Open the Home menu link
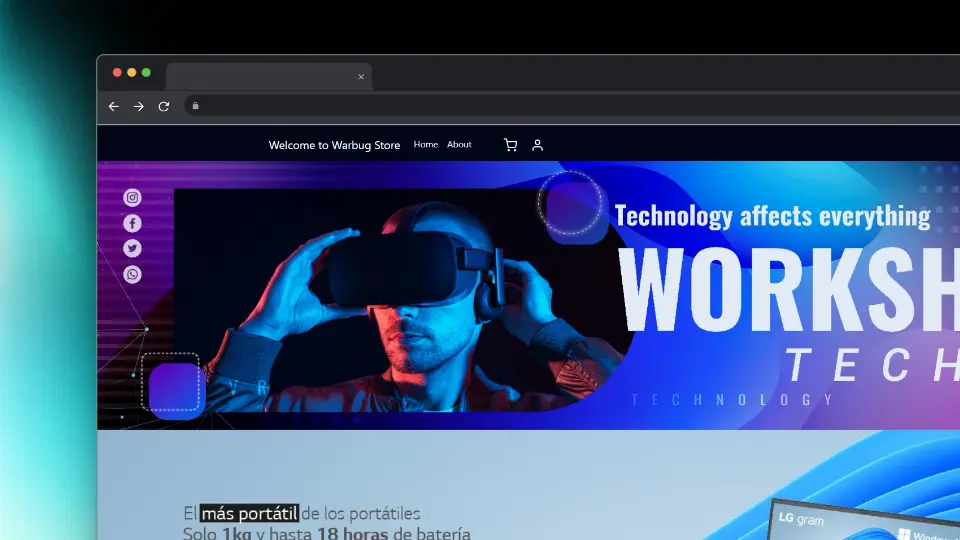Image resolution: width=960 pixels, height=540 pixels. pos(426,144)
